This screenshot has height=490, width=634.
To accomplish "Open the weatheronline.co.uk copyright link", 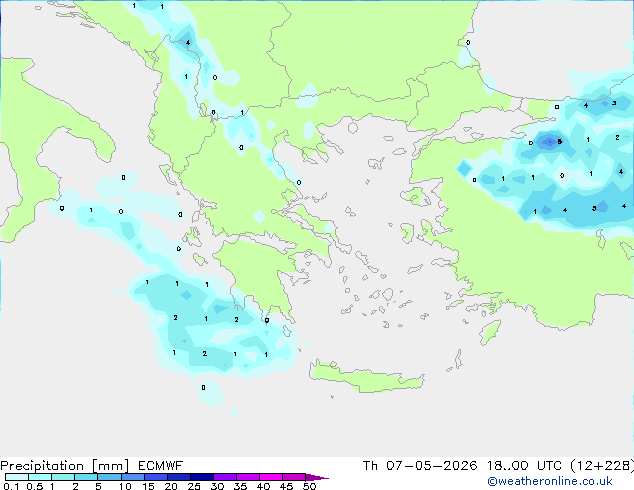I will click(x=550, y=481).
